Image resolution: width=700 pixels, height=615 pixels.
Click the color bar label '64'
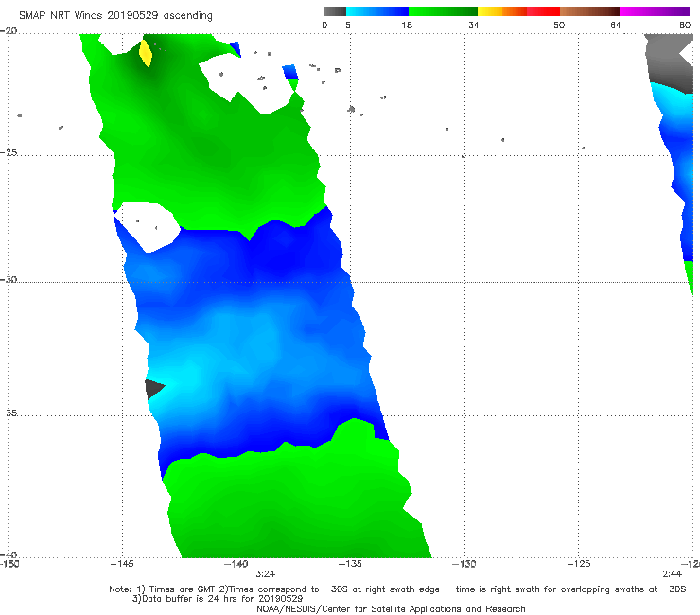[x=616, y=25]
